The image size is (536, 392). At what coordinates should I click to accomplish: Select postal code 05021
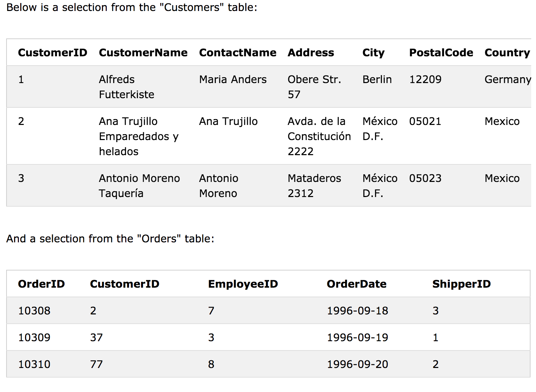tap(425, 121)
